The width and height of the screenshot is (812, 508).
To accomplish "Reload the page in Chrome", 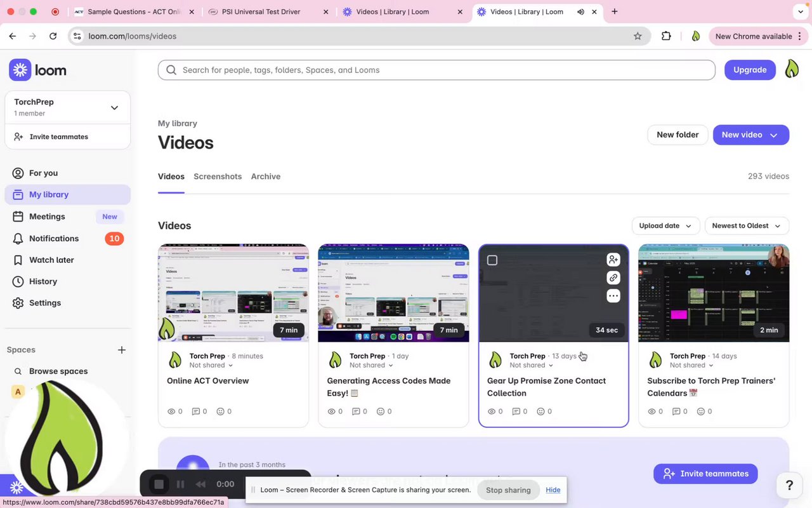I will 53,36.
